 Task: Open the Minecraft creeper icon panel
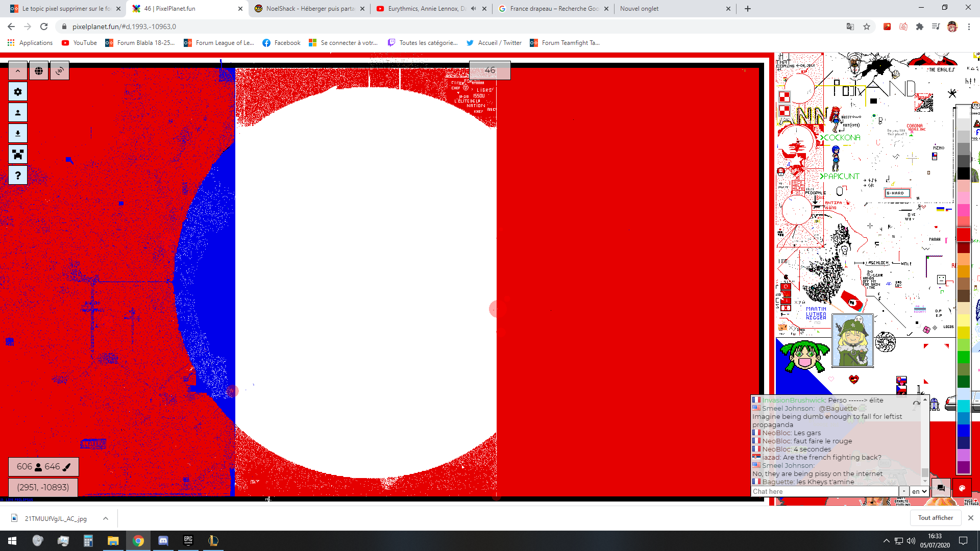(x=18, y=155)
